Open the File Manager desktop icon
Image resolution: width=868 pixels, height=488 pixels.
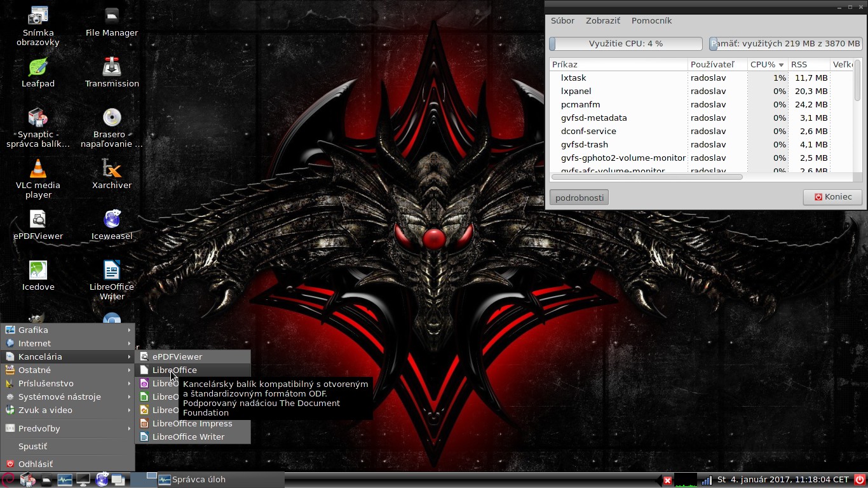coord(112,22)
